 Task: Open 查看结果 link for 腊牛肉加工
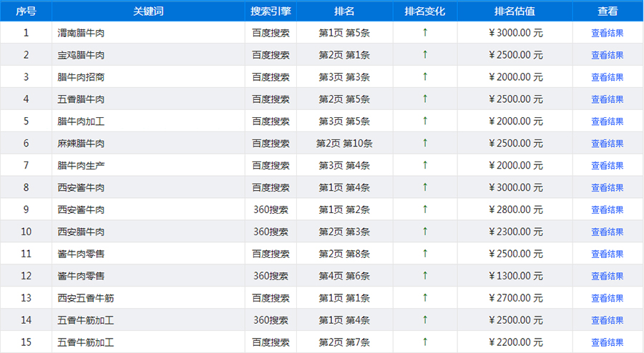pyautogui.click(x=607, y=121)
